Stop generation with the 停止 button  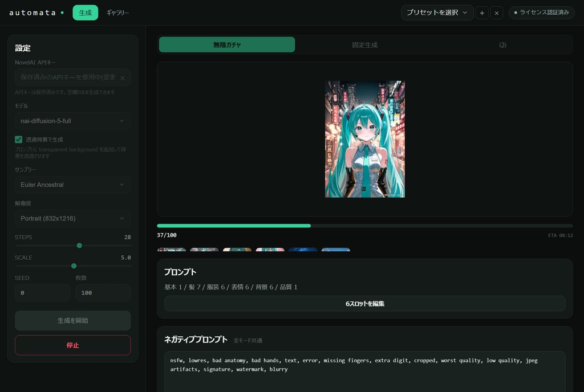point(72,345)
